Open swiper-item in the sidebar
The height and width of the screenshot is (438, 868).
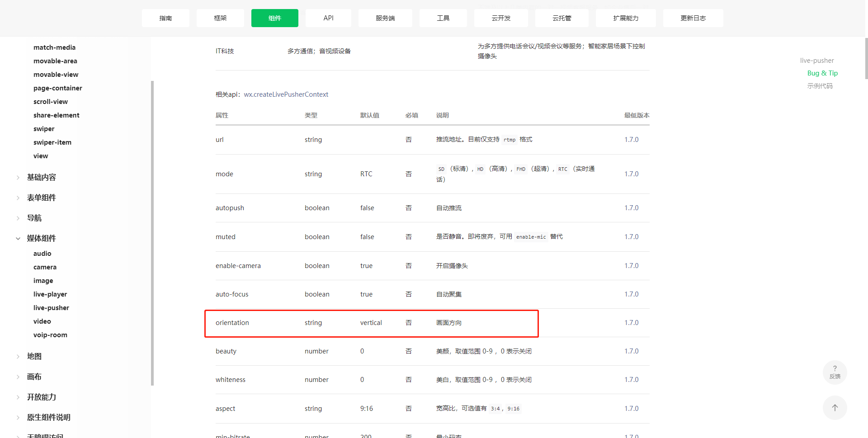click(52, 142)
